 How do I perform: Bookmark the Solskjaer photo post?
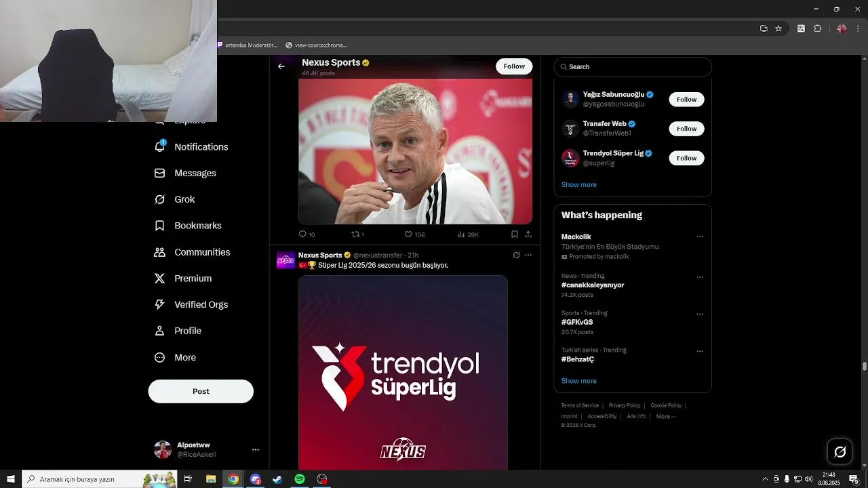click(x=515, y=234)
